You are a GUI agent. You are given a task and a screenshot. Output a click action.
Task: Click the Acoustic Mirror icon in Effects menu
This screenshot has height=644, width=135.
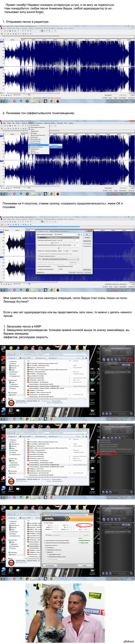click(29, 125)
